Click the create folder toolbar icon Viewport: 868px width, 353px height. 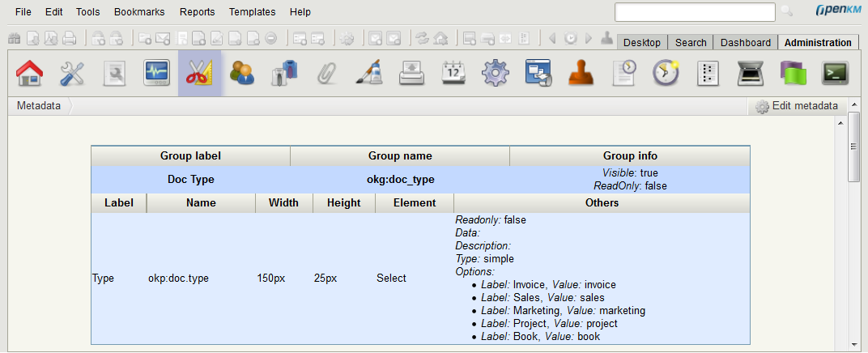(145, 38)
